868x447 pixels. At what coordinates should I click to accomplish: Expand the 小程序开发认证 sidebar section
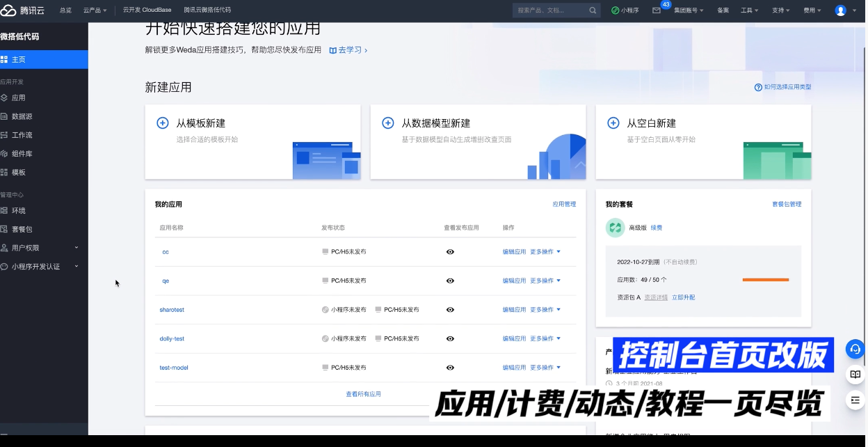44,267
